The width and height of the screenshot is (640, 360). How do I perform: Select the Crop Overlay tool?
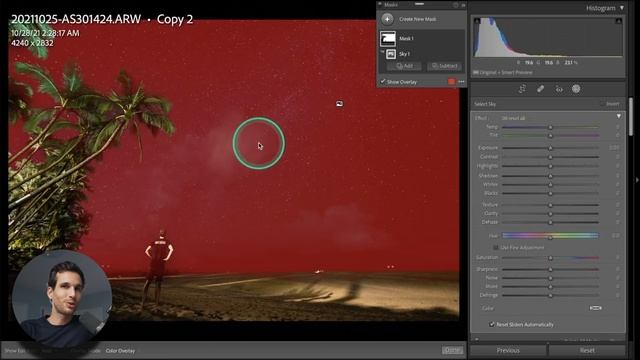tap(522, 89)
